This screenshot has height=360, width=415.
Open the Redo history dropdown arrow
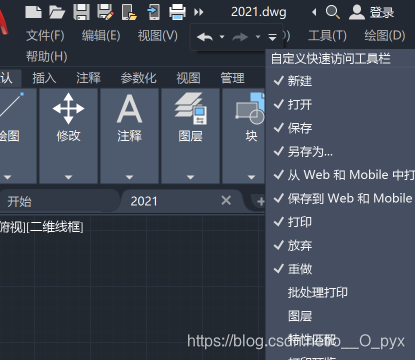257,37
